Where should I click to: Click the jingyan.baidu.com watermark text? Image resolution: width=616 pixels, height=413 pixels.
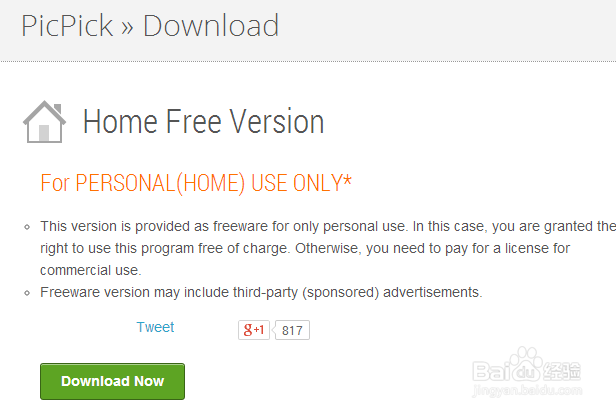527,391
